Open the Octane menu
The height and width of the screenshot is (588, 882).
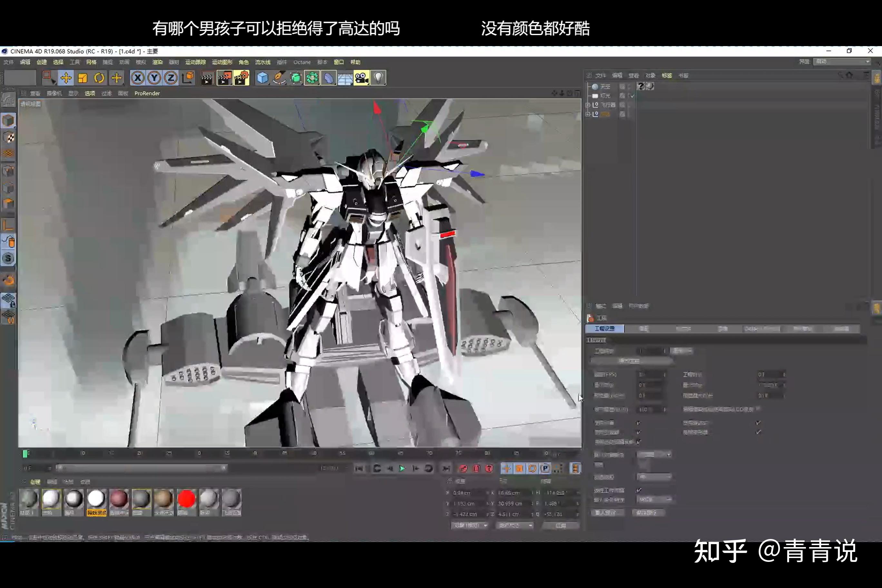pyautogui.click(x=302, y=62)
